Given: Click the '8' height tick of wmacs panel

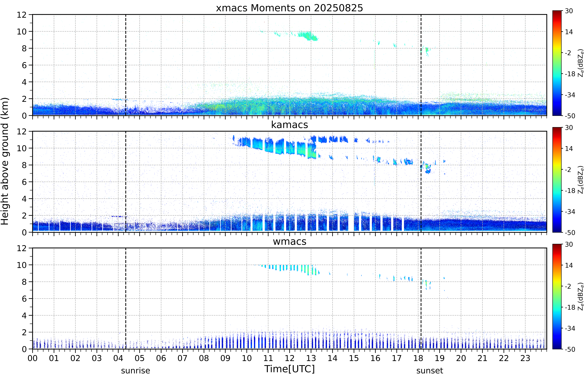Looking at the screenshot, I should pos(24,282).
